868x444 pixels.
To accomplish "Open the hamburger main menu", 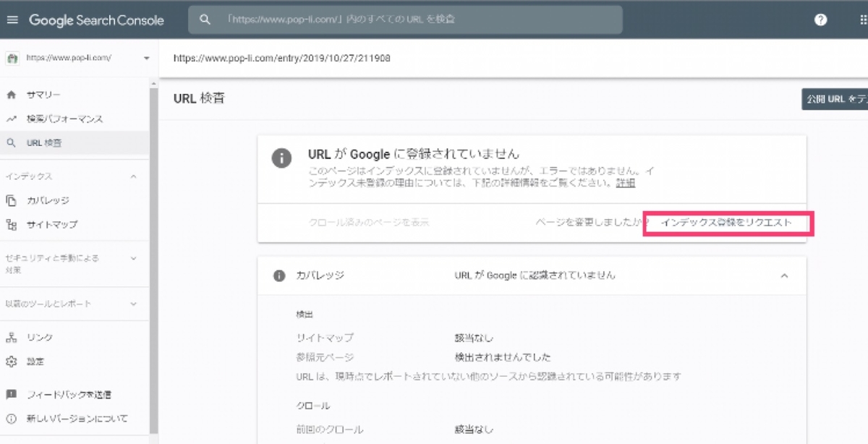I will [12, 20].
